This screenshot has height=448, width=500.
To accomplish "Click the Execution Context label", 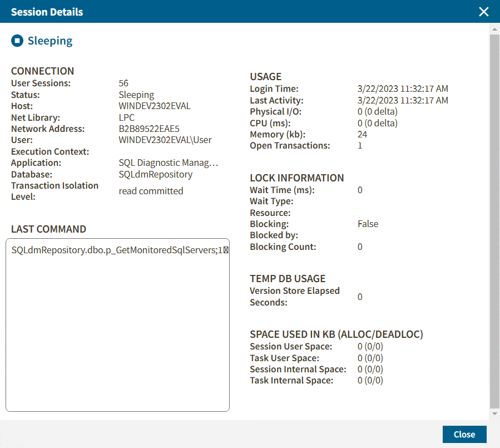I will click(50, 151).
